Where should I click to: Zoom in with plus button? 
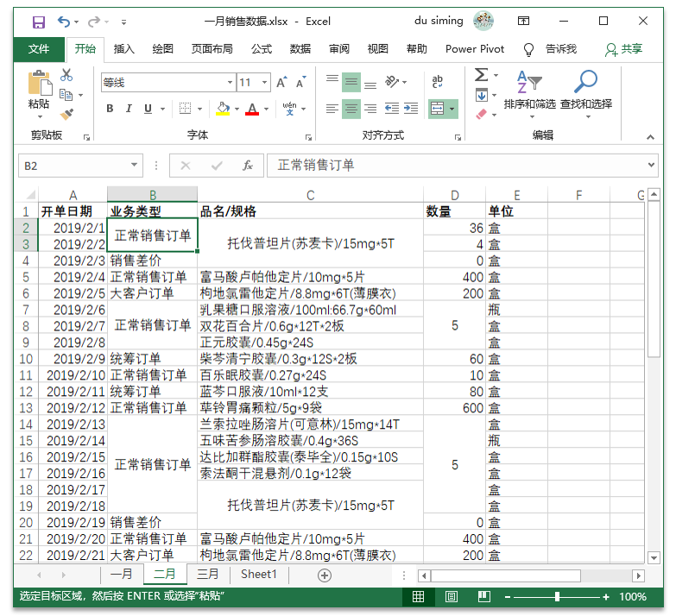pos(606,597)
